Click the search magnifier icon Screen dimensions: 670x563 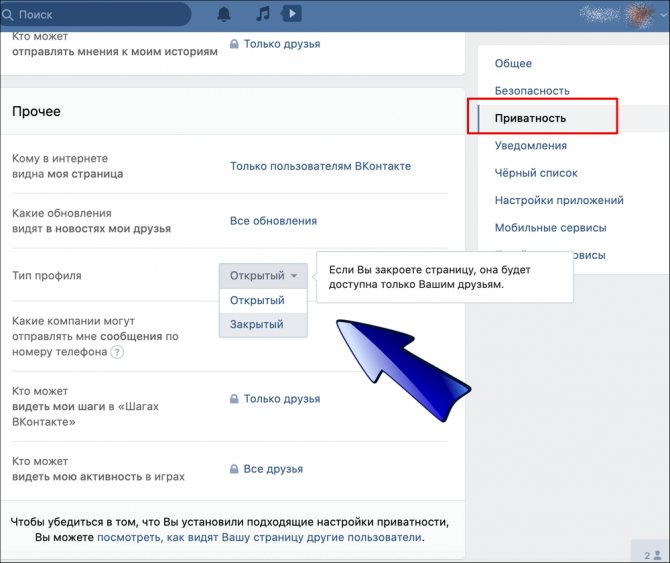coord(7,15)
